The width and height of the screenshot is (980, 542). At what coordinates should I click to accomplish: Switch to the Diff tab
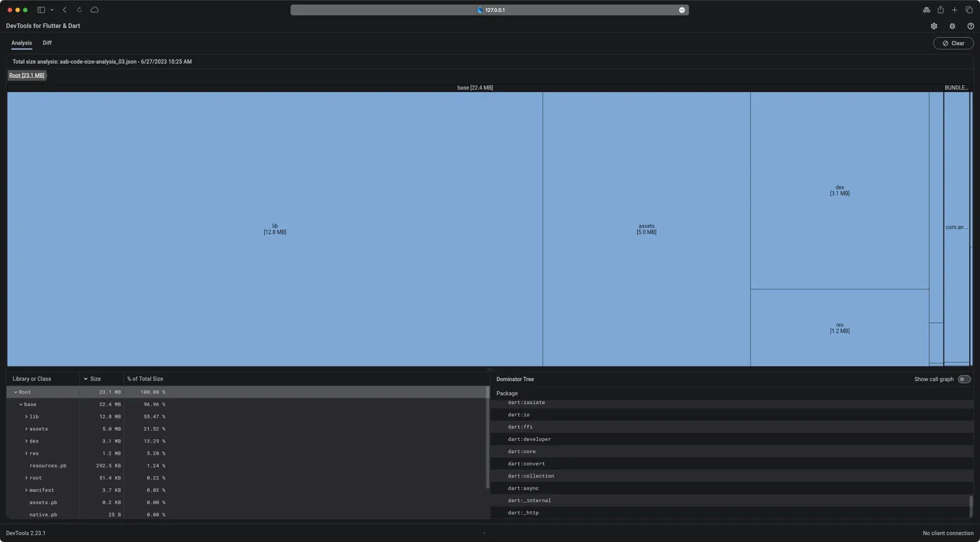pos(48,43)
